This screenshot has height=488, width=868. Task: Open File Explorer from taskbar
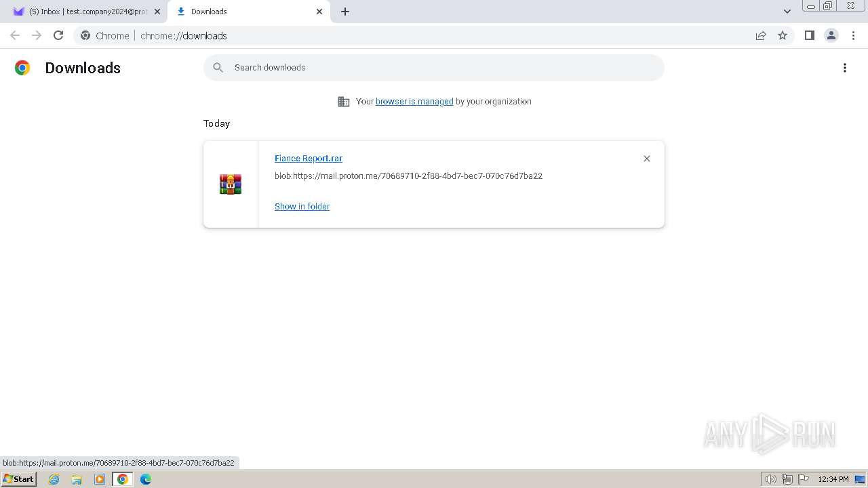(77, 479)
